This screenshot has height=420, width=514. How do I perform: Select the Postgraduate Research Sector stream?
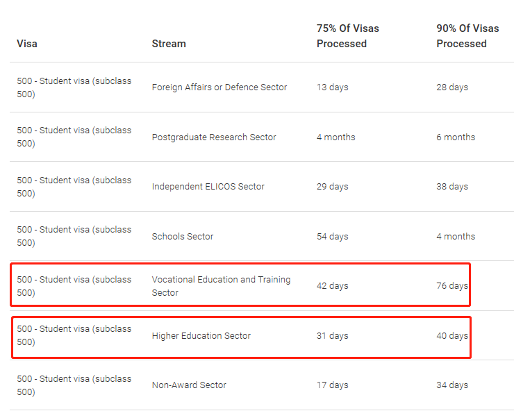(x=214, y=137)
